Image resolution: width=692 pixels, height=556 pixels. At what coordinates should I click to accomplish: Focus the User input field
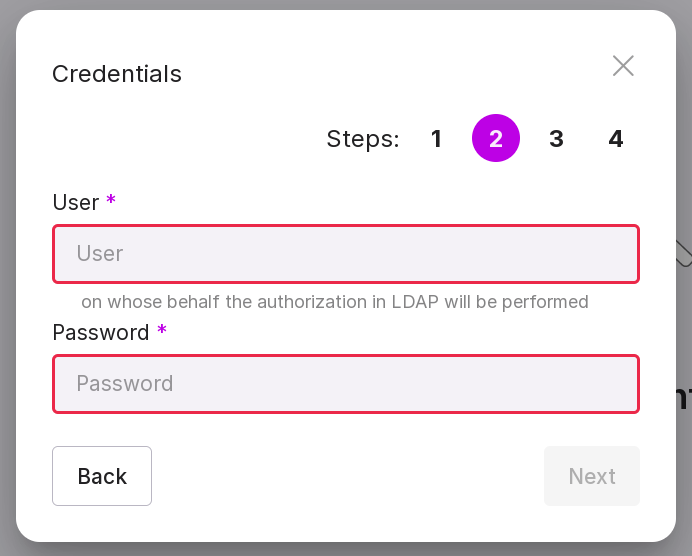346,254
